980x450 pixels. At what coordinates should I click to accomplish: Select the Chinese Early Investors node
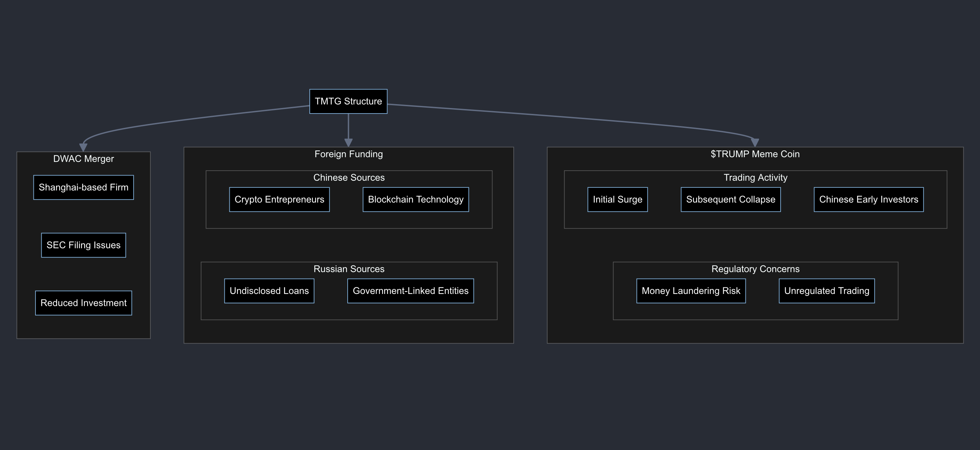tap(869, 200)
